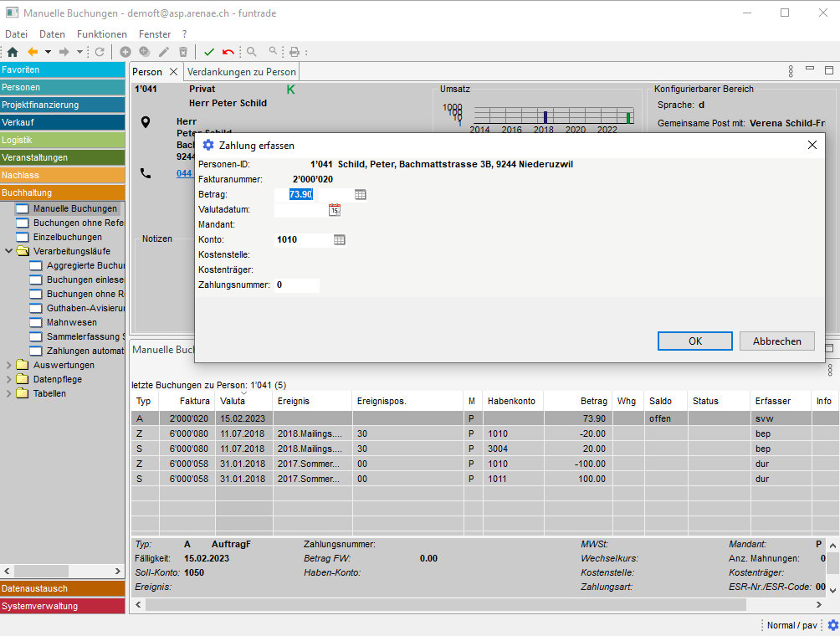Screen dimensions: 840x636
Task: Select the Mahnwesen tree item
Action: click(x=71, y=322)
